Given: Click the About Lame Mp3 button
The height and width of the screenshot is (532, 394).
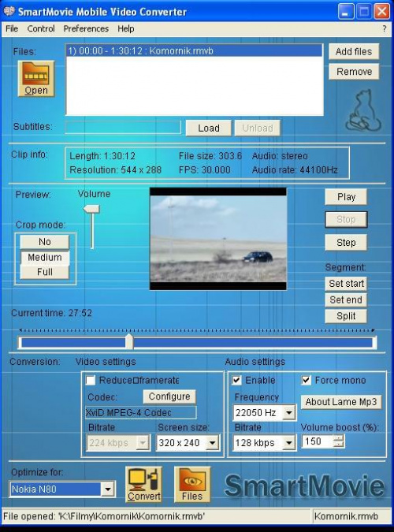Looking at the screenshot, I should click(x=341, y=402).
